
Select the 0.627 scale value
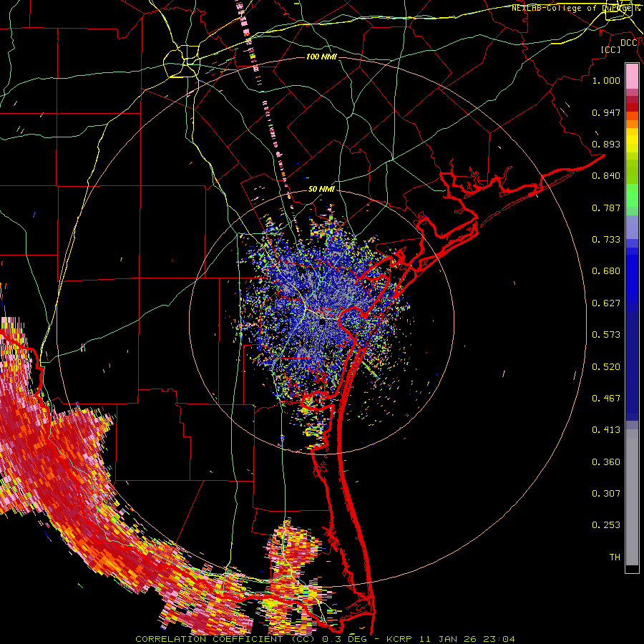tap(606, 303)
